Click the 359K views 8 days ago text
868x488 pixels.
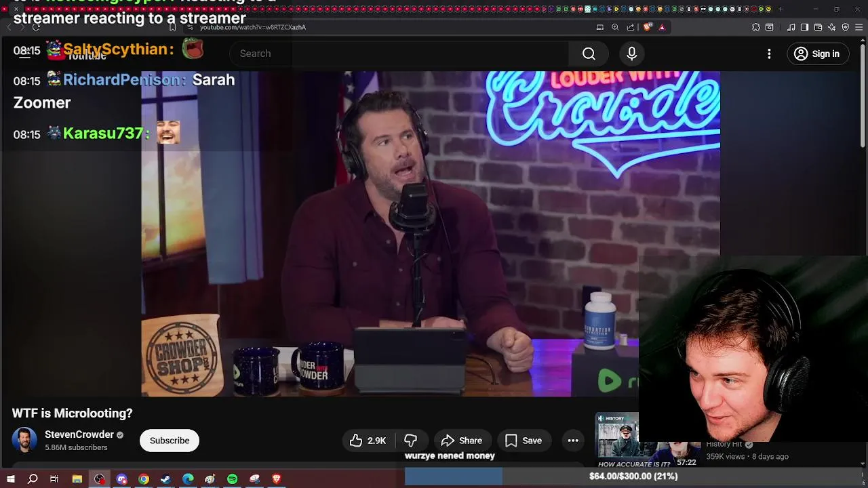pyautogui.click(x=747, y=457)
